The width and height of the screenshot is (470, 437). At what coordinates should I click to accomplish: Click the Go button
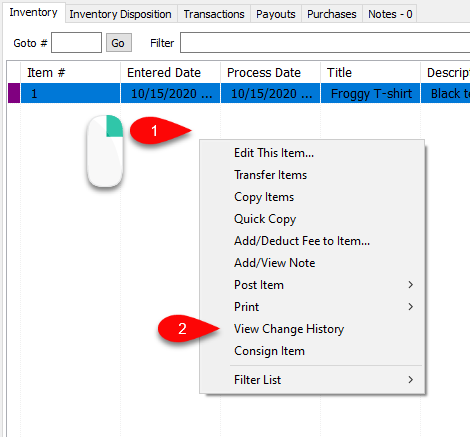(x=119, y=43)
